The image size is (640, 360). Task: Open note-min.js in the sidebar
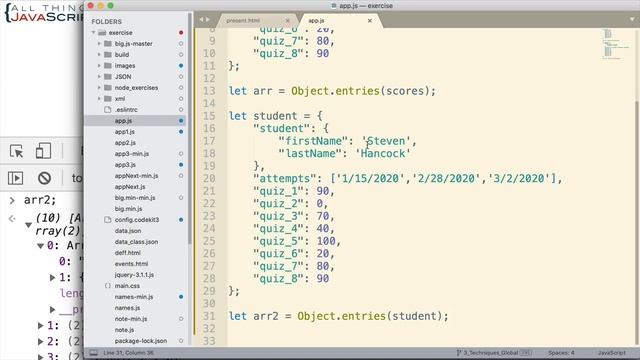click(131, 319)
